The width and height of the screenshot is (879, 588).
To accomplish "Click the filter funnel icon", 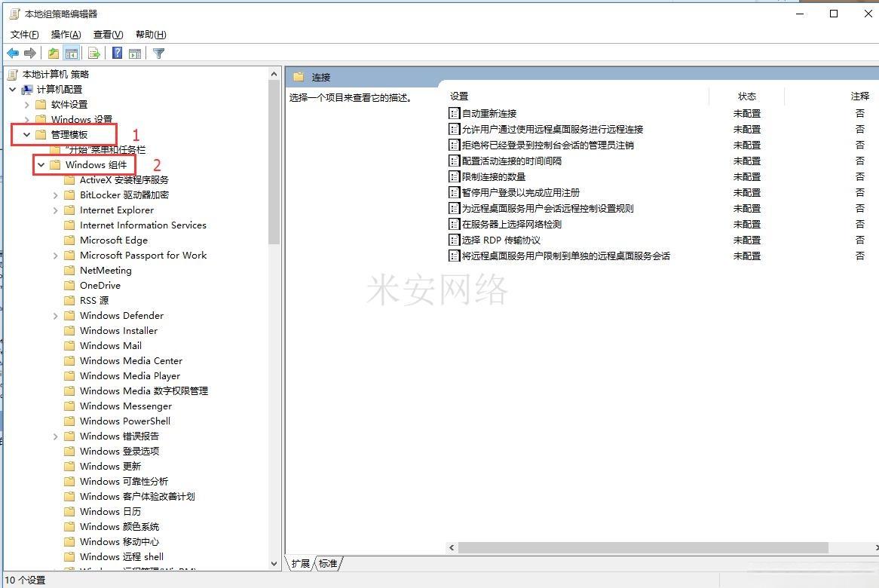I will 158,54.
